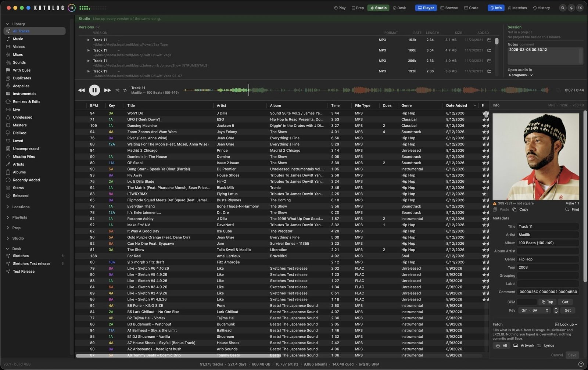588x370 pixels.
Task: Select the Studio tab
Action: pyautogui.click(x=378, y=8)
